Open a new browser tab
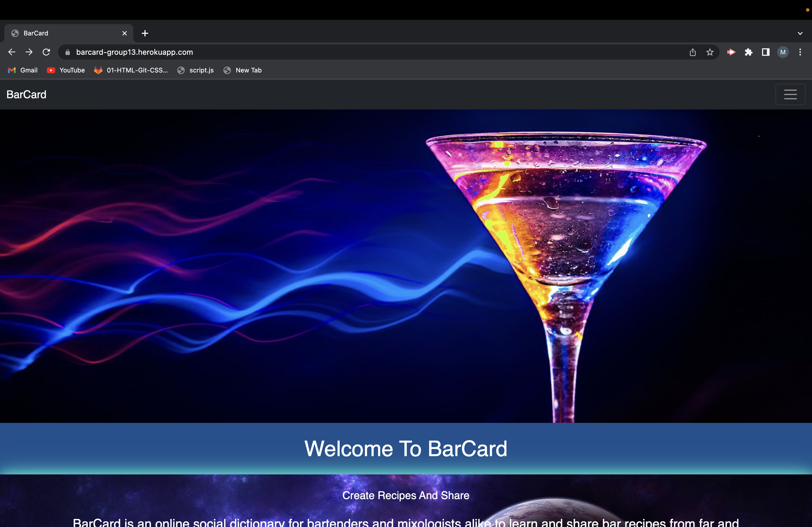 tap(145, 33)
